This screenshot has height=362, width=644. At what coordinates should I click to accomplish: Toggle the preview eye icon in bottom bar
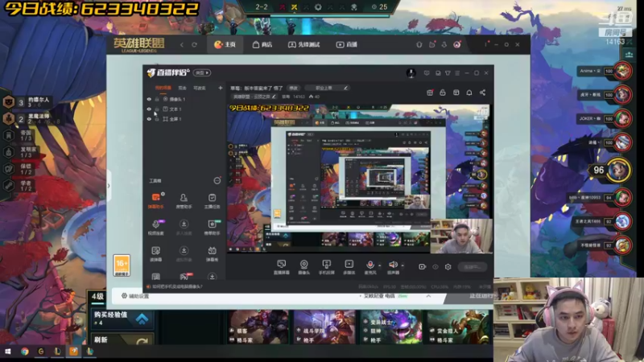(x=436, y=267)
